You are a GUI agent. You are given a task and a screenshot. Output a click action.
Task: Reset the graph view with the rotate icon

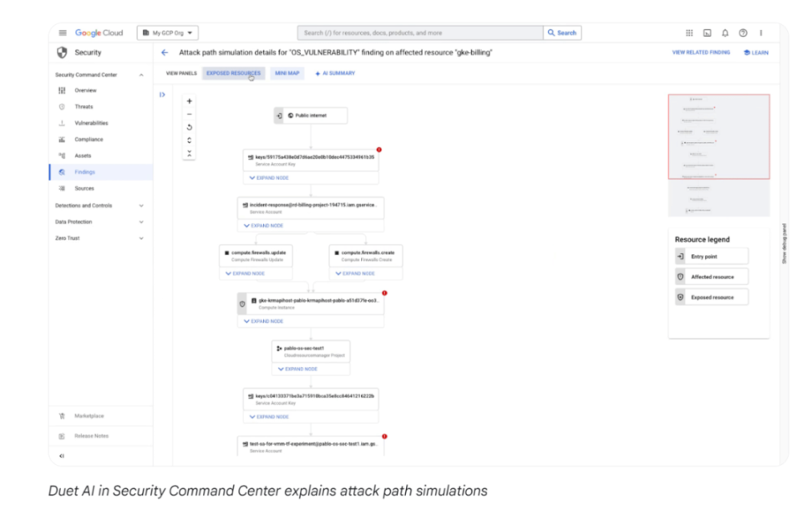[x=189, y=127]
